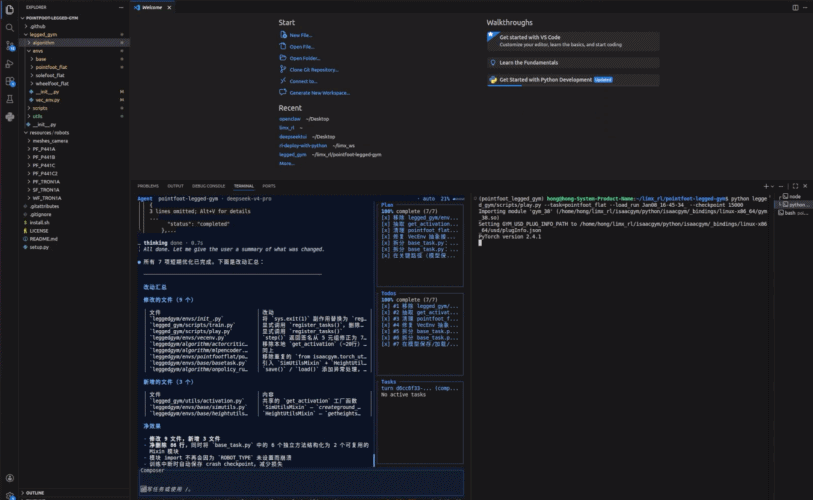Click the Explorer more actions ellipsis

(x=121, y=7)
